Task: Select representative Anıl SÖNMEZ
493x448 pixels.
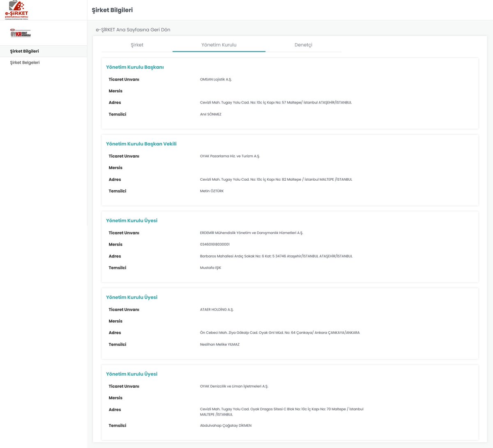Action: pyautogui.click(x=211, y=115)
